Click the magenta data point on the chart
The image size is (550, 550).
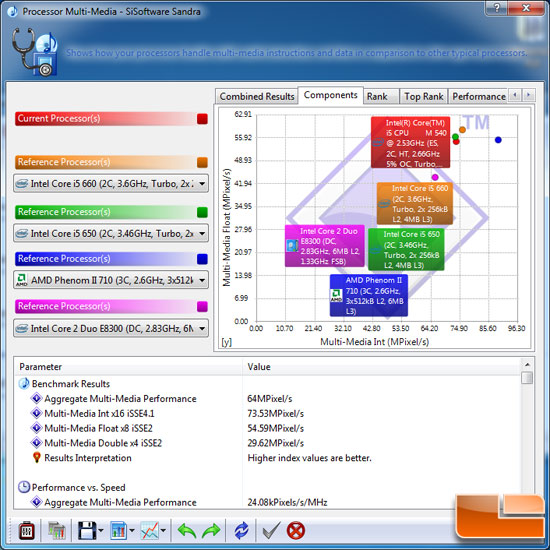[x=435, y=177]
